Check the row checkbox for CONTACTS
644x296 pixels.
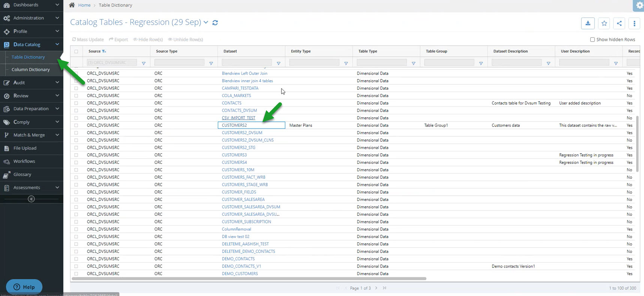76,103
